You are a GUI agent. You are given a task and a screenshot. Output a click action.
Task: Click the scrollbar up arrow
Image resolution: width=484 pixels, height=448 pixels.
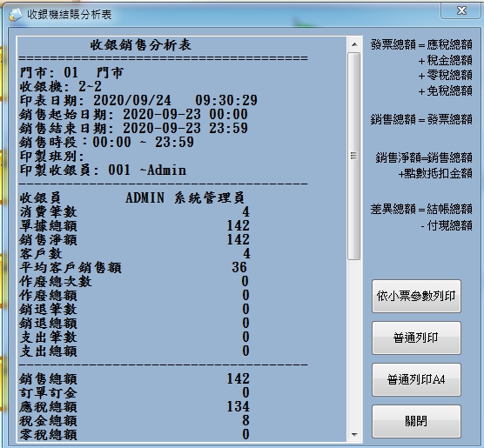354,44
